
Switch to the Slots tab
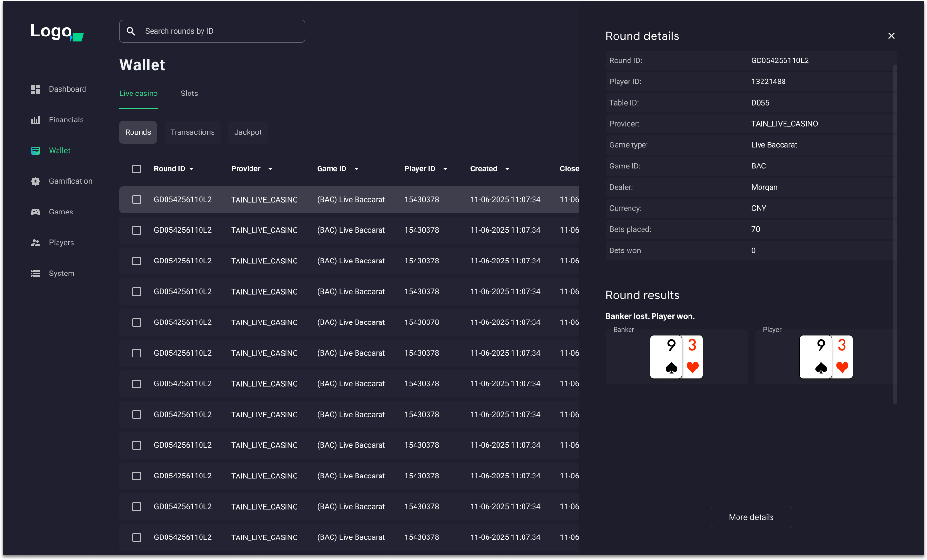(189, 93)
